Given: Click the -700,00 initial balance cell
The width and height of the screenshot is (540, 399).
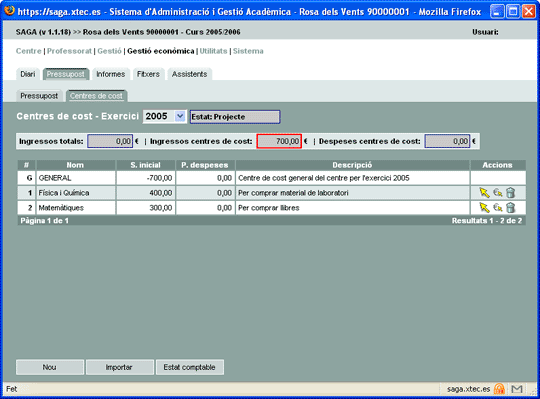Looking at the screenshot, I should coord(146,178).
